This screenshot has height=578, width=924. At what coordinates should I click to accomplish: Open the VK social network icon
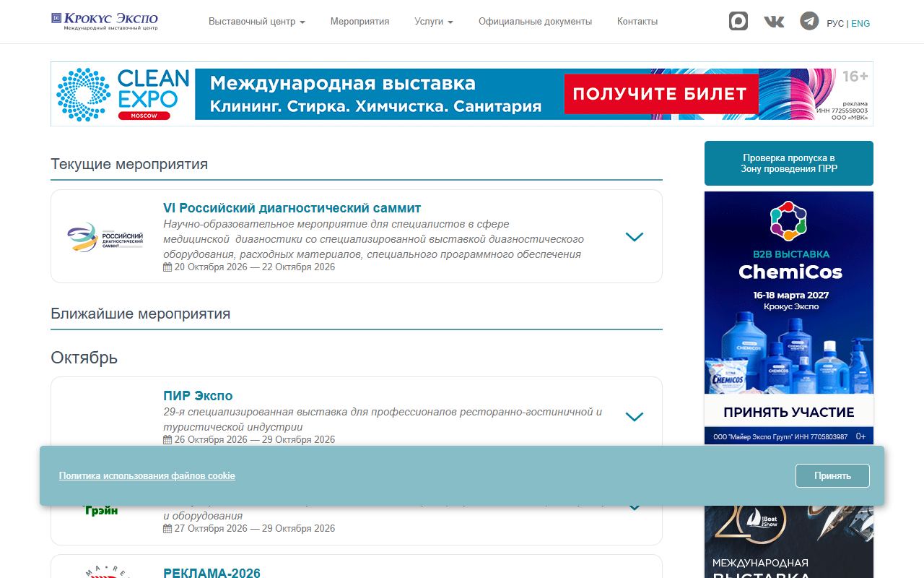tap(774, 22)
